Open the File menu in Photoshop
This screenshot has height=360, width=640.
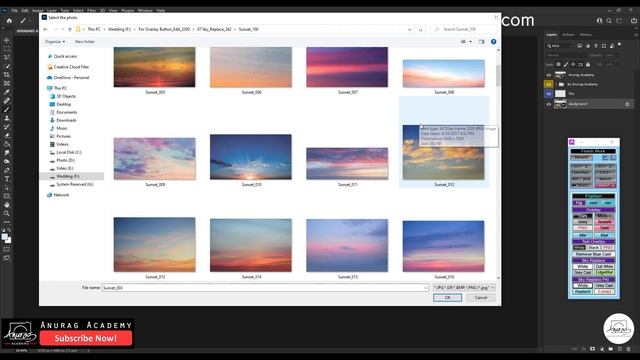pos(14,10)
